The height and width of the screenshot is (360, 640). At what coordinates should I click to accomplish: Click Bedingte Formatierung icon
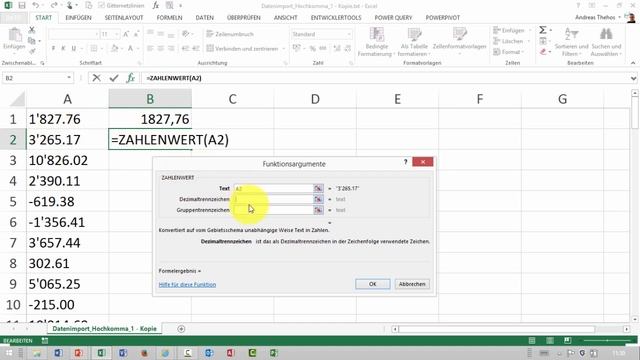[376, 35]
